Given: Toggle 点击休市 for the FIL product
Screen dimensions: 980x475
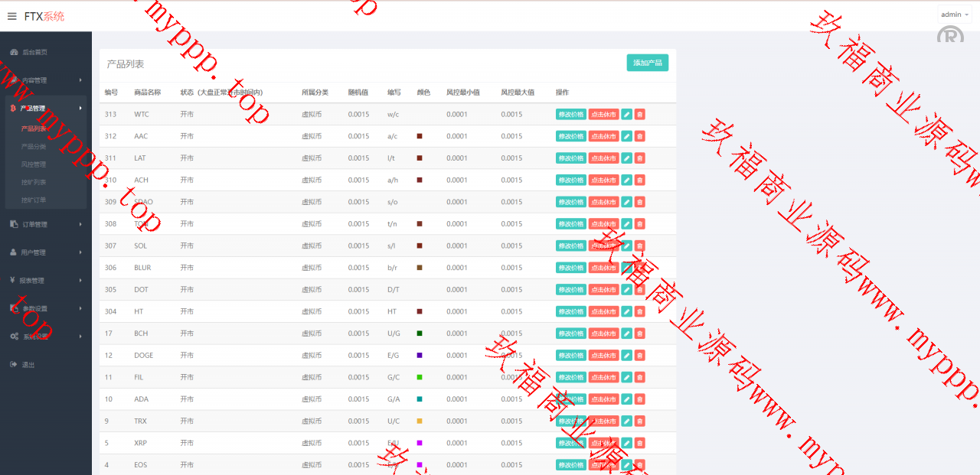Looking at the screenshot, I should [603, 378].
